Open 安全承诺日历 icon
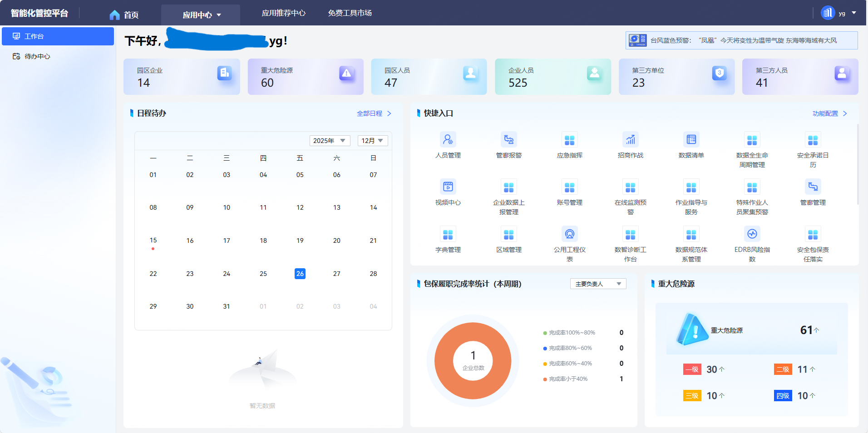868x433 pixels. click(x=813, y=139)
